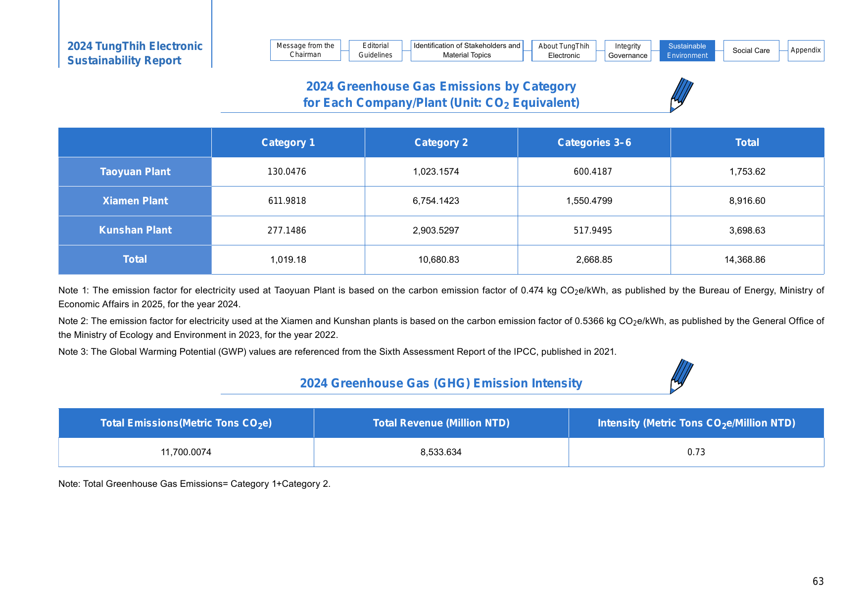Select the Categories 3-6 column header

pos(594,142)
